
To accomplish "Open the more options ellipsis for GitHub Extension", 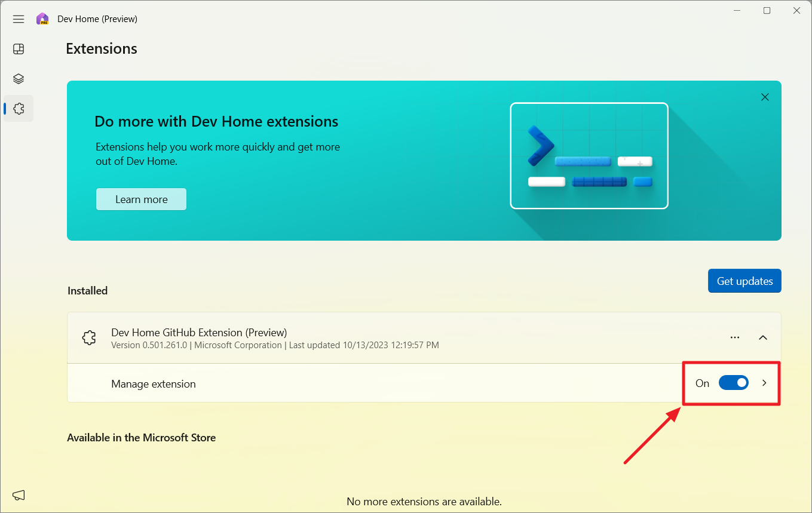I will click(734, 337).
